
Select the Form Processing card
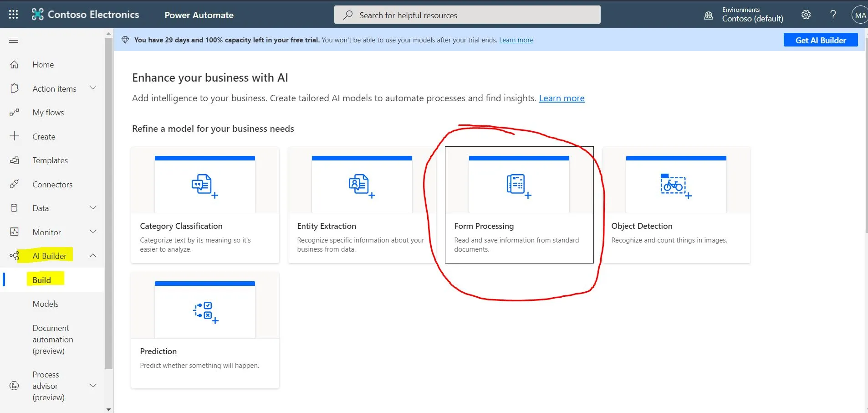pos(519,205)
